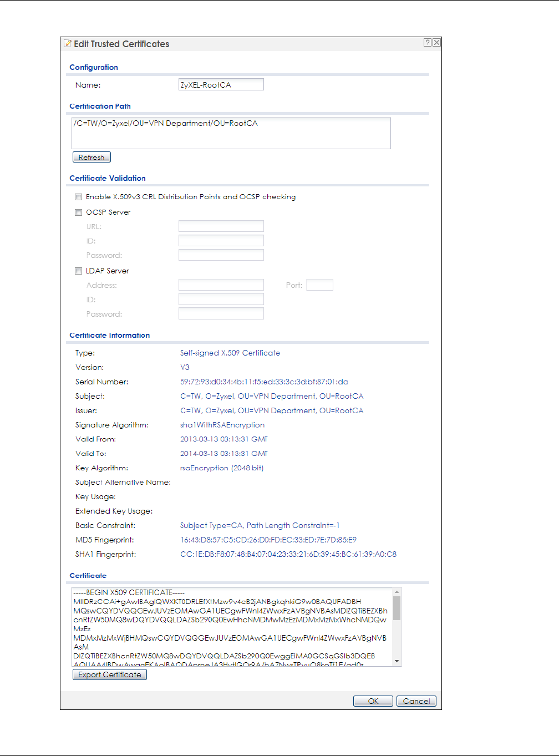This screenshot has width=559, height=756.
Task: Focus the LDAP Server Port field
Action: tap(319, 285)
